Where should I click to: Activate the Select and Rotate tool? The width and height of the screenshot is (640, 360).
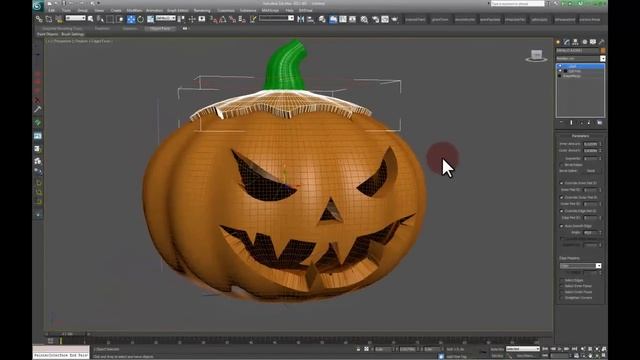[x=140, y=19]
